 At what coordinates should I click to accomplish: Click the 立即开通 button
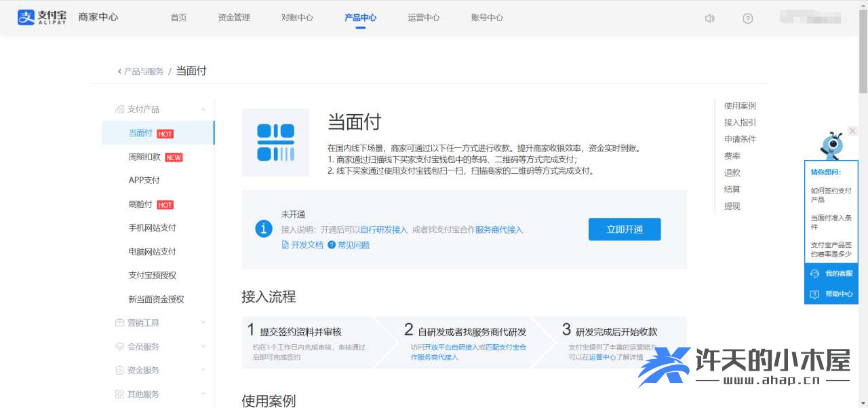[625, 229]
